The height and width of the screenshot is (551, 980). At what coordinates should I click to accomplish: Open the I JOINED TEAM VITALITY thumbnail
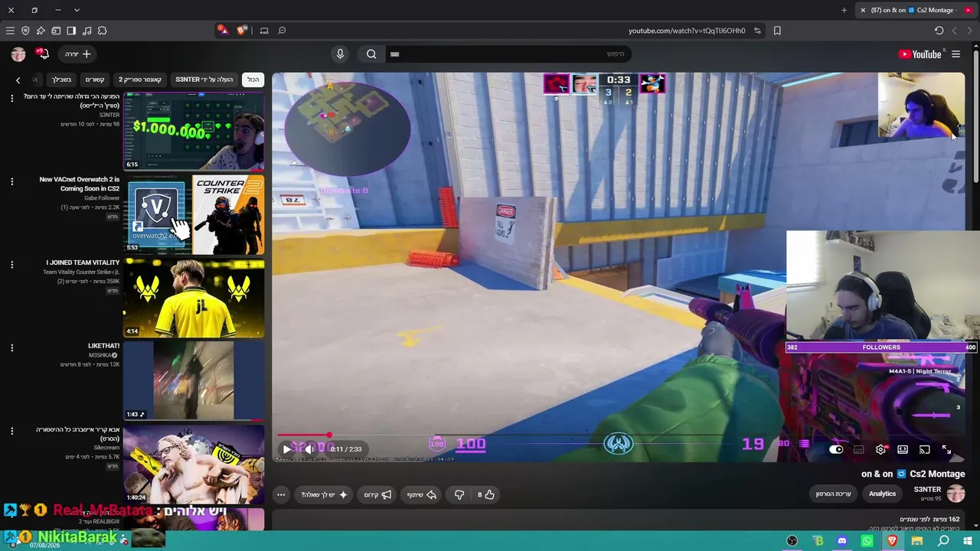click(194, 298)
